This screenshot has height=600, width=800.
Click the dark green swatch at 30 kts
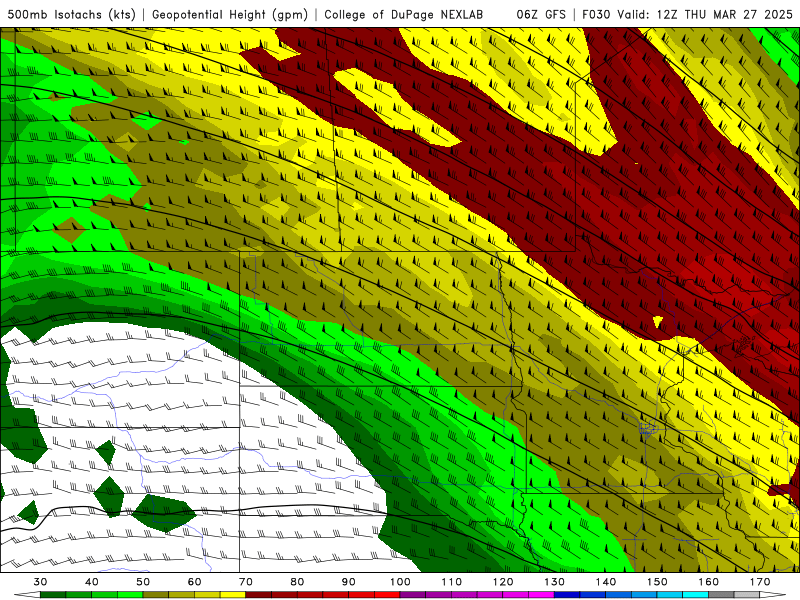(53, 595)
